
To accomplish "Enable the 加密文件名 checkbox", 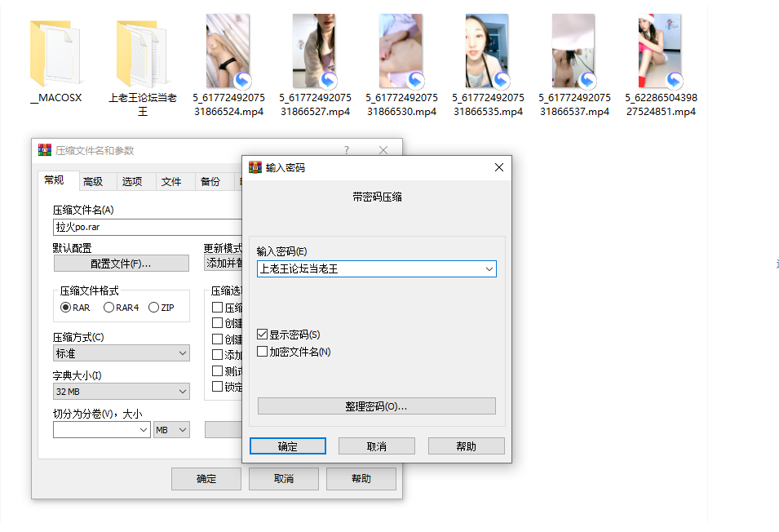I will pyautogui.click(x=263, y=352).
